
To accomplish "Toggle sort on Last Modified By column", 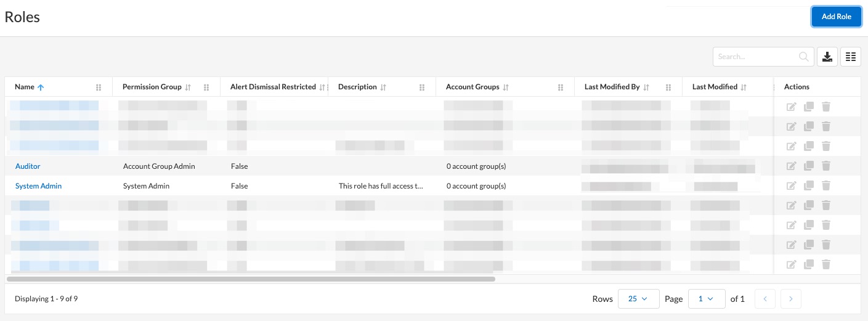I will click(646, 87).
